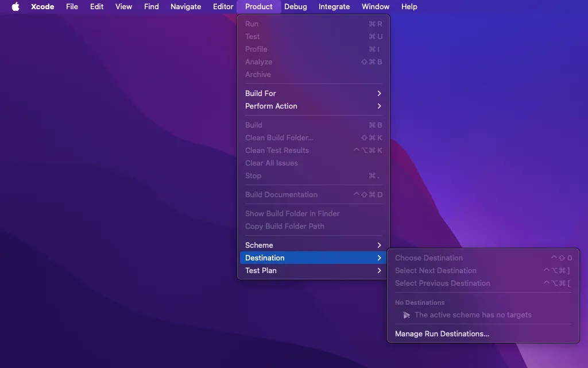Viewport: 588px width, 368px height.
Task: Open the Integrate menu
Action: 334,6
